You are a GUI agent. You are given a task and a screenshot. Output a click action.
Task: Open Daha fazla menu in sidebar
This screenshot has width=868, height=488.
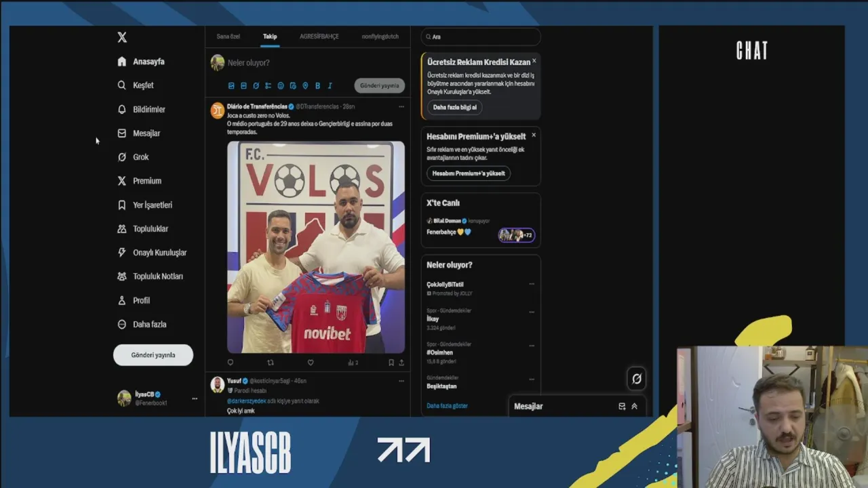click(142, 324)
